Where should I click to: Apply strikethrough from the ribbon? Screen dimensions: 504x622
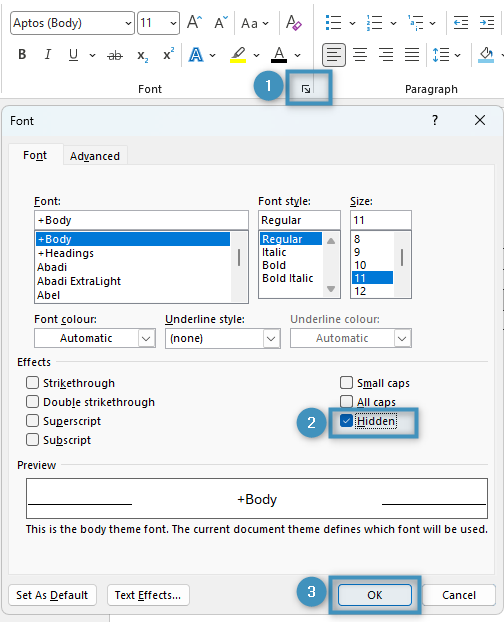[115, 55]
